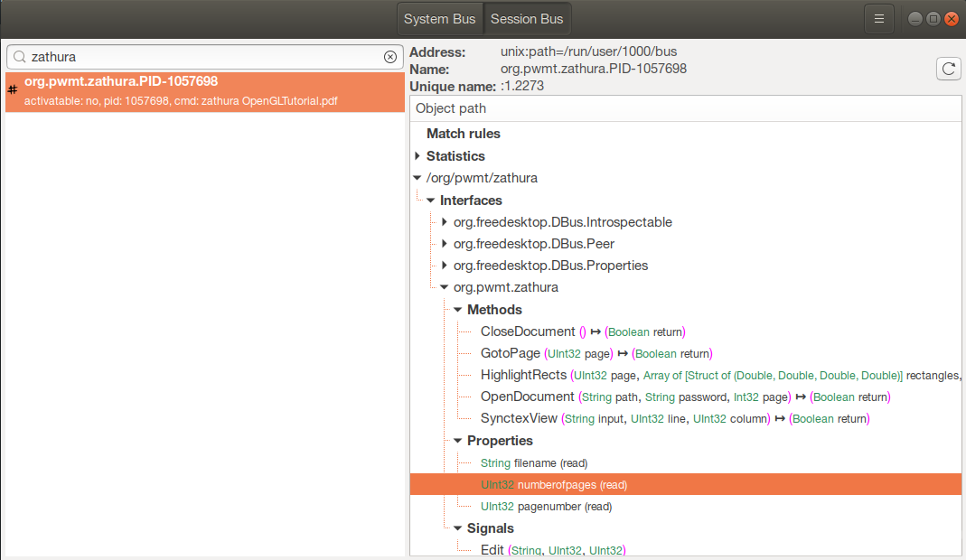
Task: Collapse the Signals group
Action: [458, 528]
